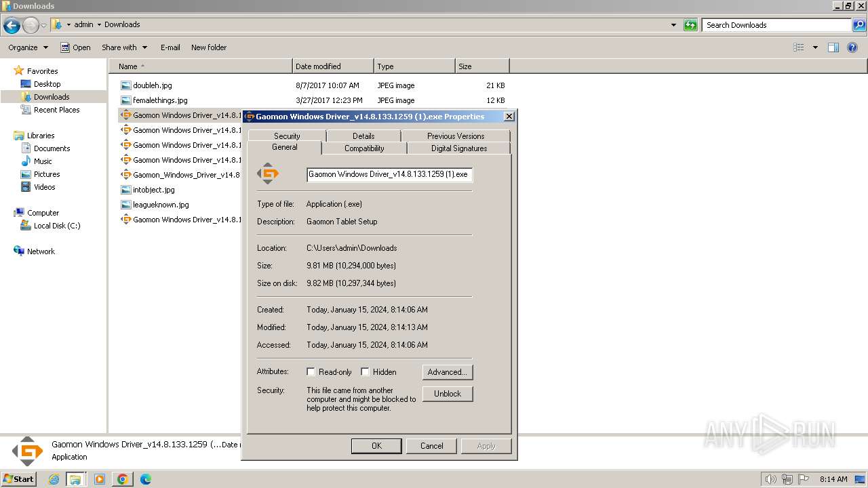Viewport: 868px width, 488px height.
Task: Close the Properties dialog with X
Action: tap(509, 117)
